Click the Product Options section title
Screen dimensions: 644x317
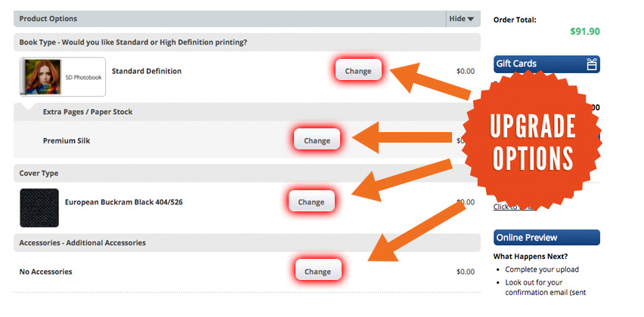click(48, 19)
